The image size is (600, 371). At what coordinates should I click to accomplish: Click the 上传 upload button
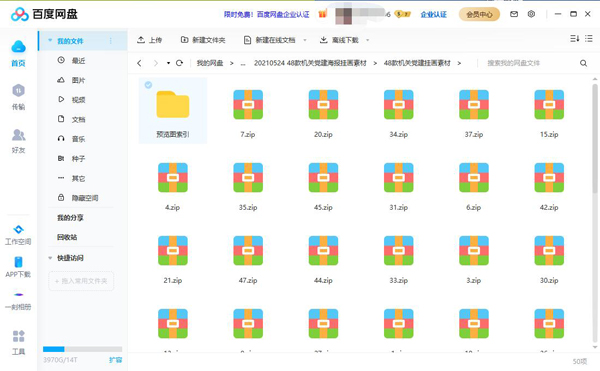pyautogui.click(x=150, y=40)
